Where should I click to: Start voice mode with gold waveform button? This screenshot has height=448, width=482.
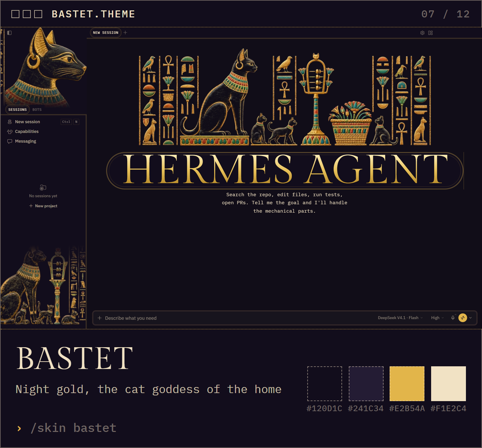click(x=463, y=318)
